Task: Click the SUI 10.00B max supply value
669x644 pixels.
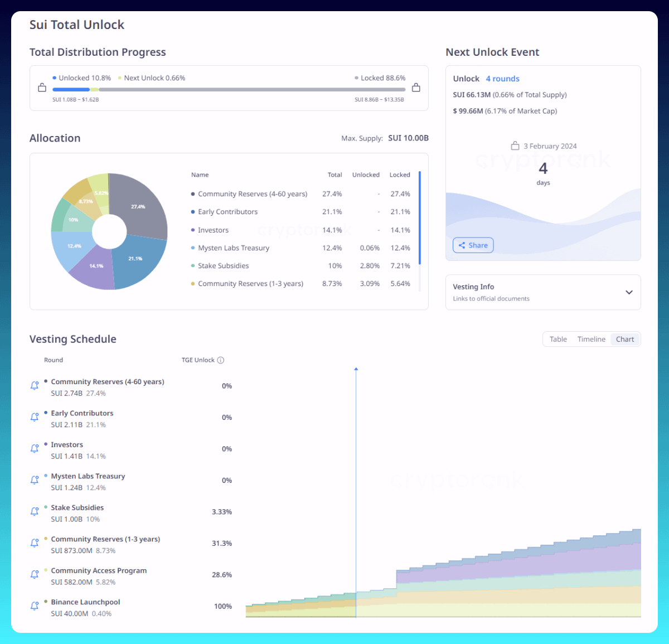Action: click(408, 138)
